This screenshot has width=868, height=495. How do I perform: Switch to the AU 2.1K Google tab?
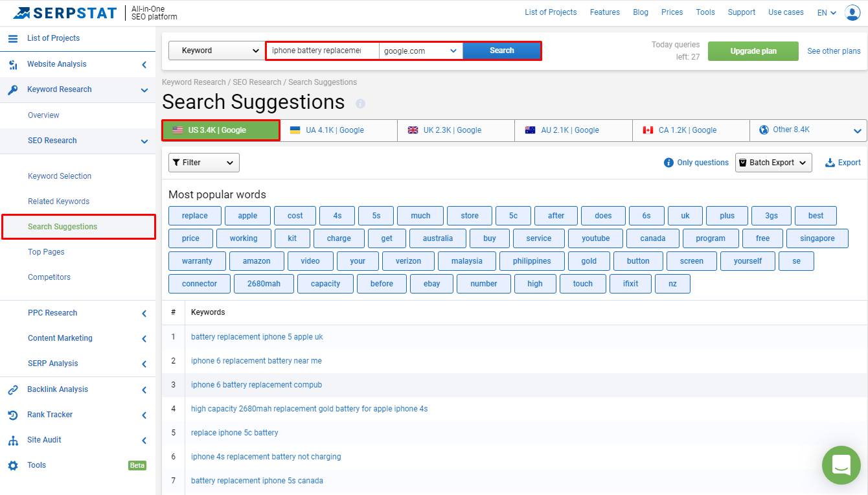pyautogui.click(x=573, y=130)
